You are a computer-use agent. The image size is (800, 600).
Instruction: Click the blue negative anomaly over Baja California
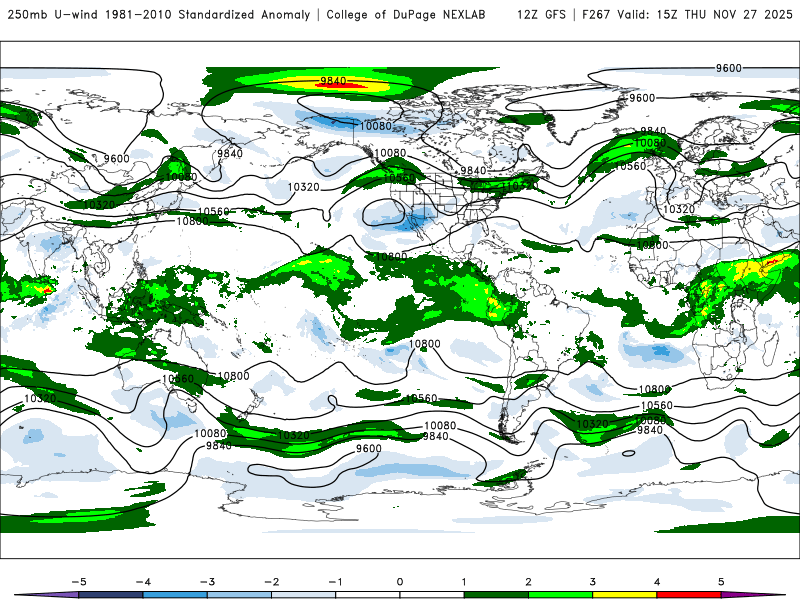tap(412, 224)
